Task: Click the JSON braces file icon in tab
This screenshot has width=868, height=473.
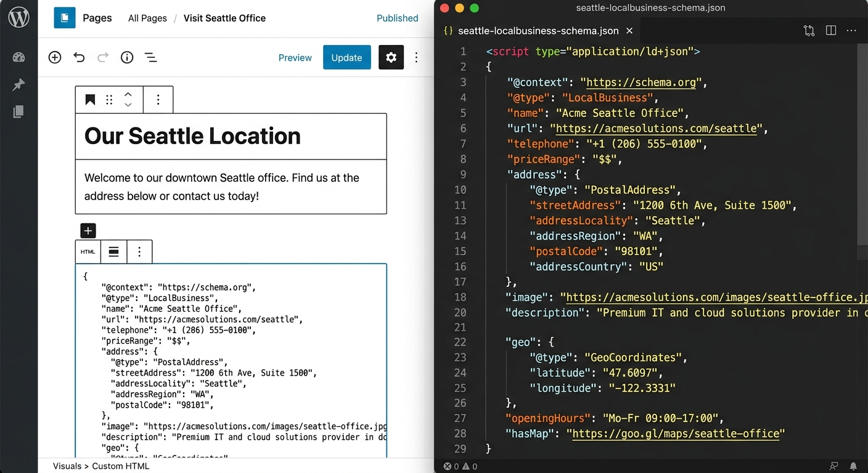Action: click(449, 31)
